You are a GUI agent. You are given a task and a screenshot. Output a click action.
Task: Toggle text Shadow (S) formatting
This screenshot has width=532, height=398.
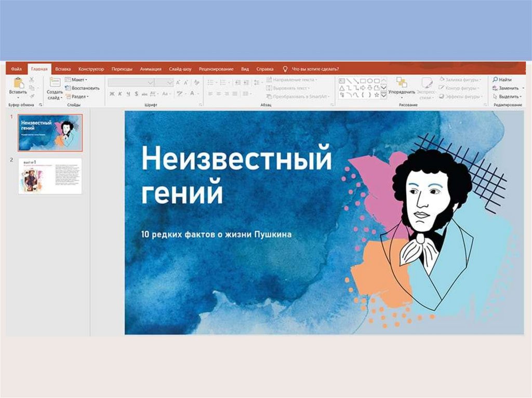point(137,94)
